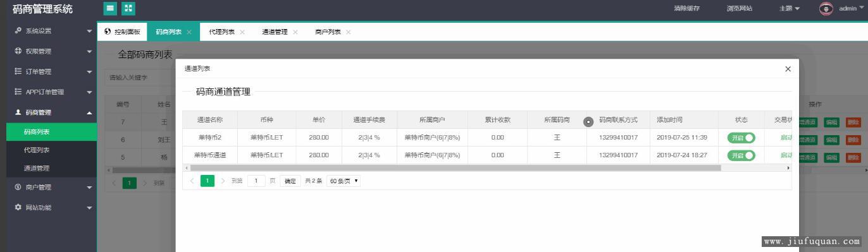
Task: Click the 订单管理 list icon
Action: (x=18, y=71)
